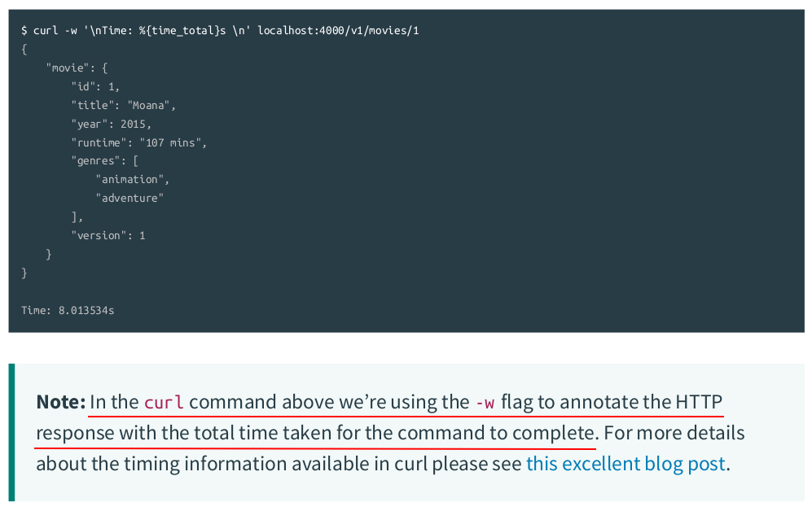Click the "version": 1 line
The width and height of the screenshot is (812, 511).
point(108,235)
